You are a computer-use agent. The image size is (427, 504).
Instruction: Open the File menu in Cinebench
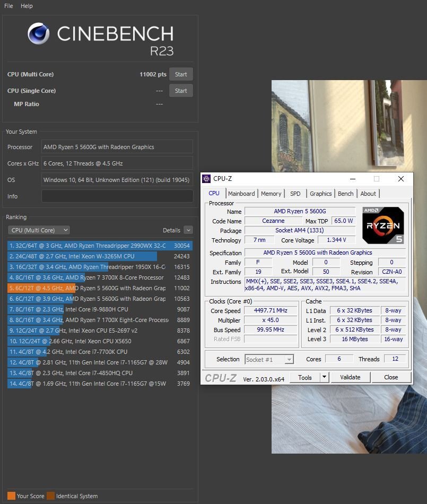pyautogui.click(x=8, y=6)
